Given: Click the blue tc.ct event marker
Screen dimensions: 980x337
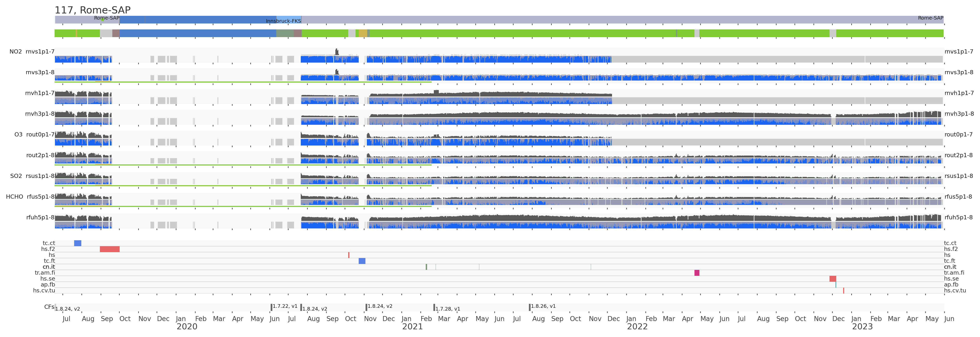Looking at the screenshot, I should (78, 243).
